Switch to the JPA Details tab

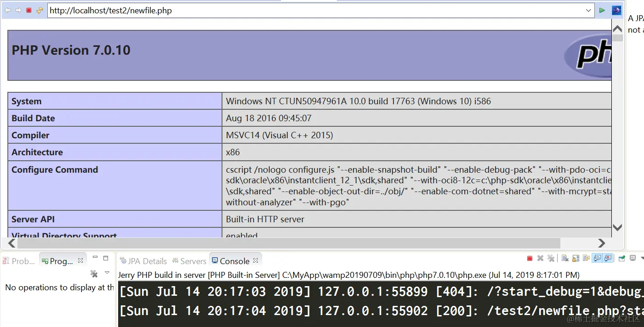[143, 261]
